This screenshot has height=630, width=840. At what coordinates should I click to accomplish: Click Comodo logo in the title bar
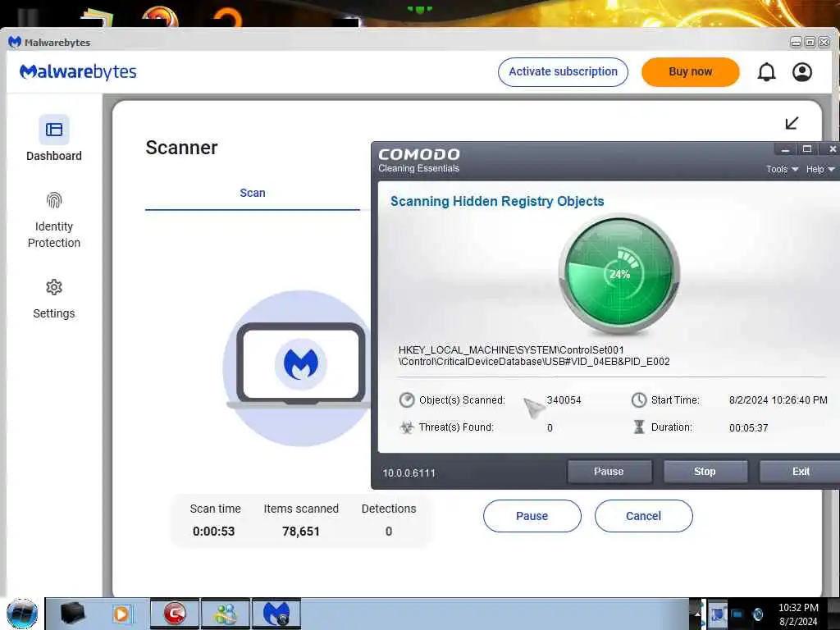tap(419, 155)
